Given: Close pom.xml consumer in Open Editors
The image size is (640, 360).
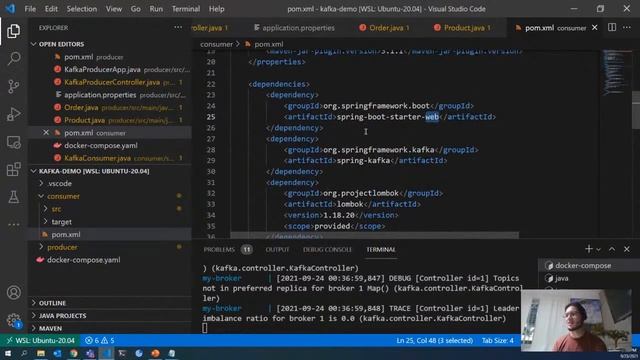Looking at the screenshot, I should [x=46, y=133].
